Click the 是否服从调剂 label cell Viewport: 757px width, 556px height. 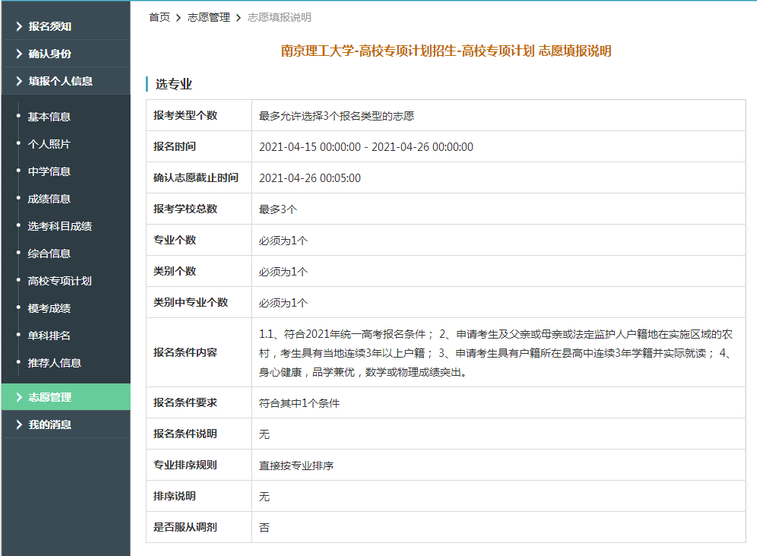(x=199, y=527)
